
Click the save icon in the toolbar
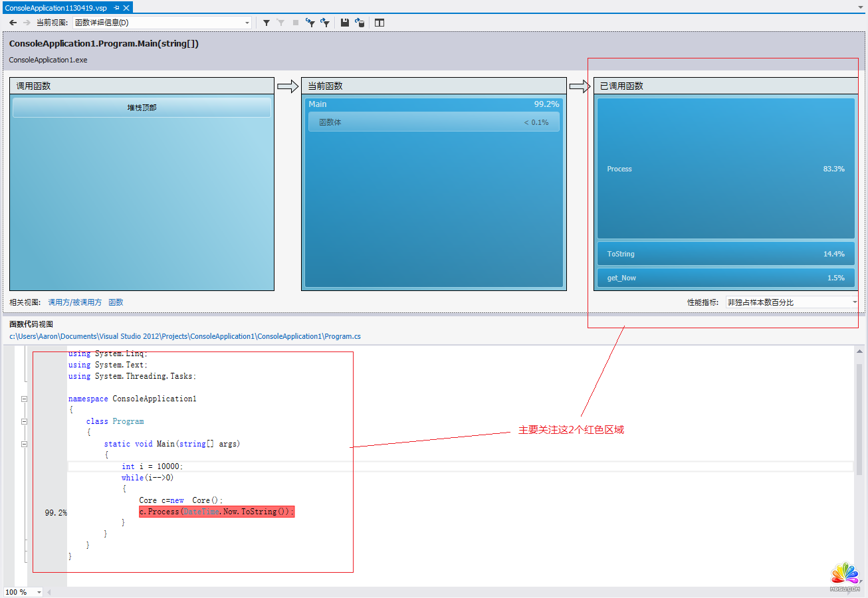pos(345,23)
